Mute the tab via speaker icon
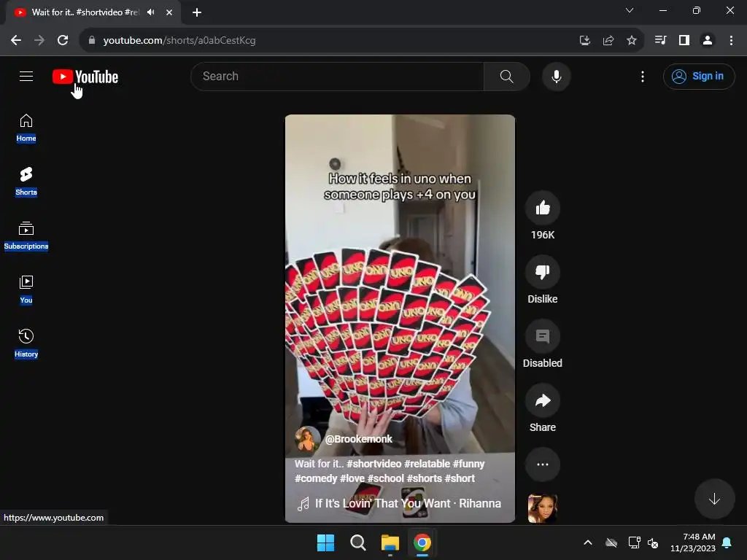The width and height of the screenshot is (747, 560). (x=151, y=12)
